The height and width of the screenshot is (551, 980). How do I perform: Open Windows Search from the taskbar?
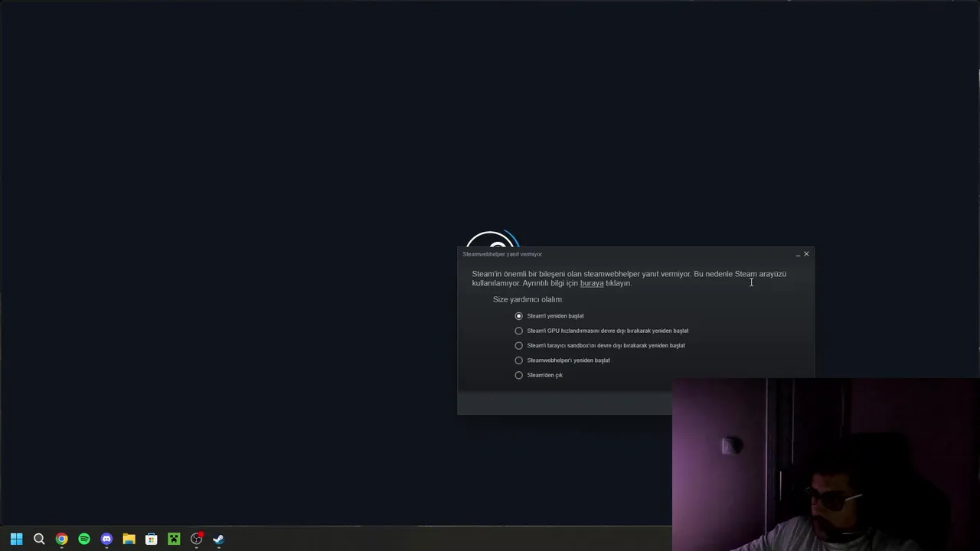[39, 539]
